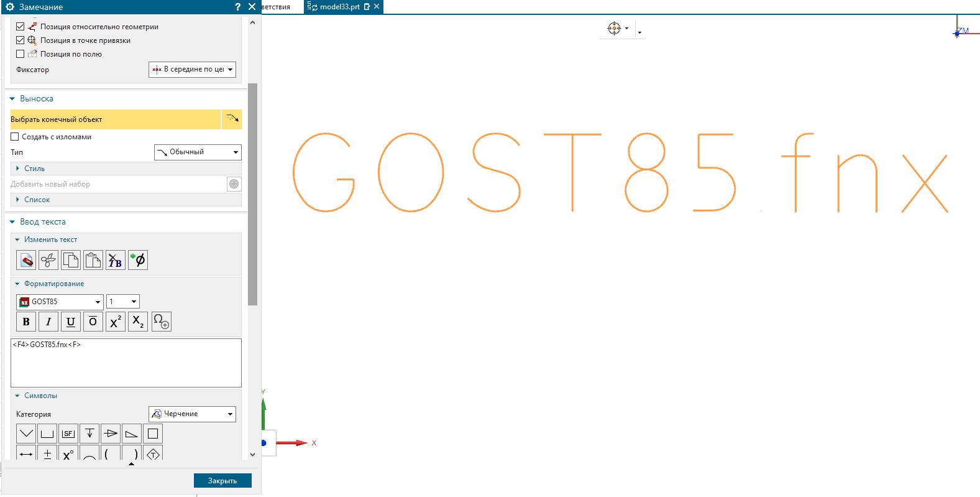The width and height of the screenshot is (980, 497).
Task: Open the 'Черчение' category dropdown
Action: pyautogui.click(x=192, y=414)
